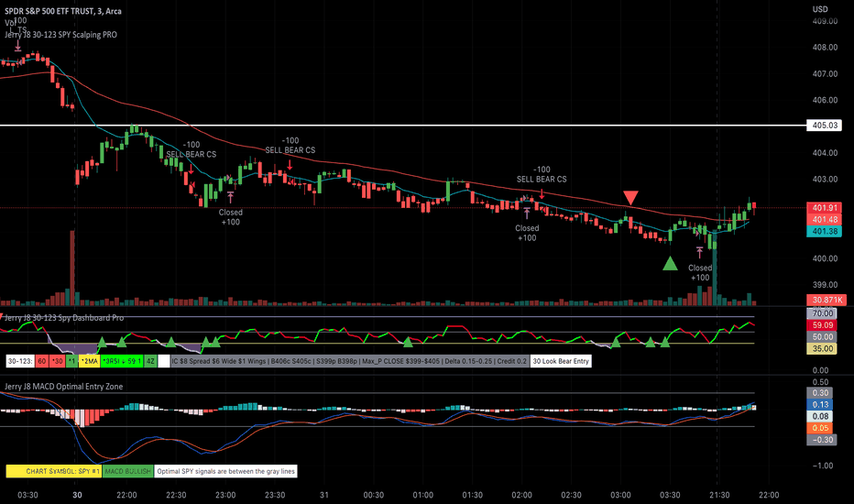Click the Vol indicator label
Image resolution: width=854 pixels, height=504 pixels.
coord(10,23)
